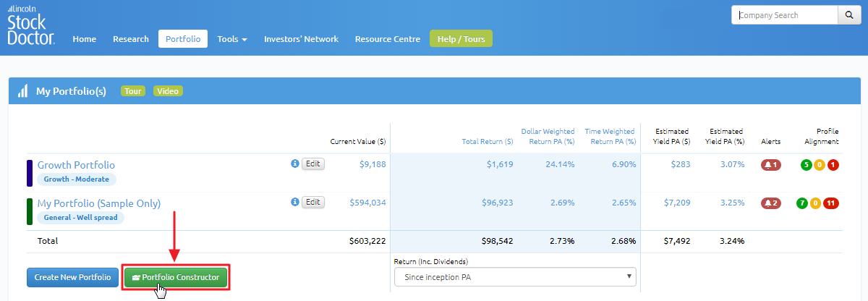This screenshot has width=868, height=301.
Task: Start the portfolio Tour
Action: (x=133, y=91)
